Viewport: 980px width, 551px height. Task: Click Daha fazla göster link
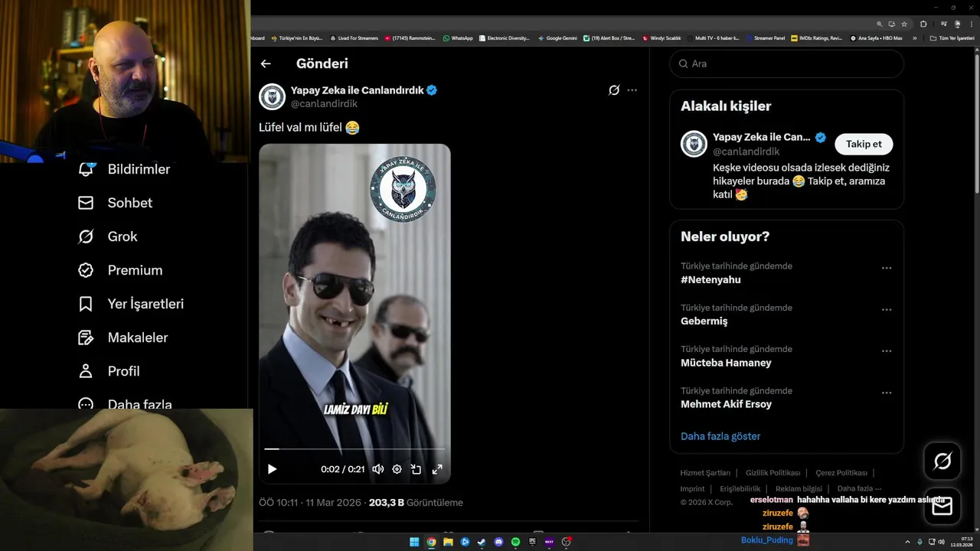point(720,436)
